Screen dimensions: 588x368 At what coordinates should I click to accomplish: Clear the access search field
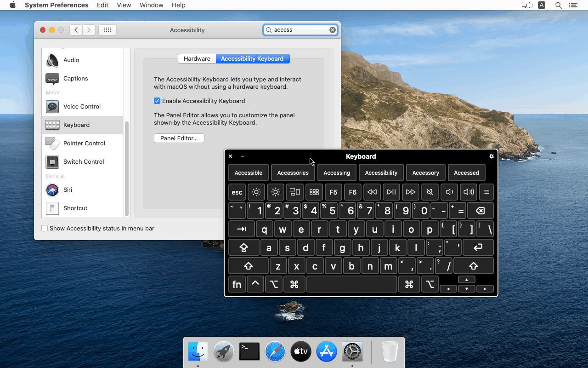(332, 29)
